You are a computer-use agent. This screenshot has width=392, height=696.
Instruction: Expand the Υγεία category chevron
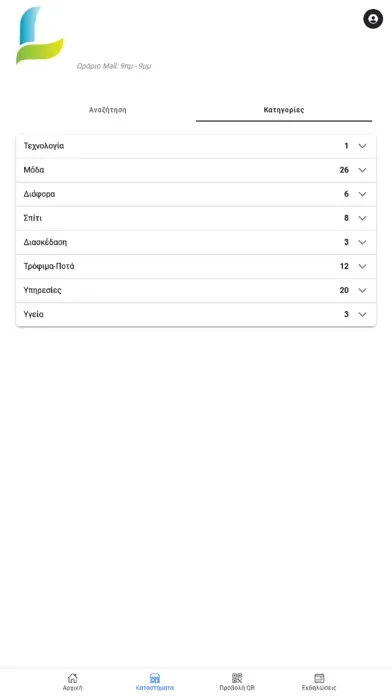[362, 314]
